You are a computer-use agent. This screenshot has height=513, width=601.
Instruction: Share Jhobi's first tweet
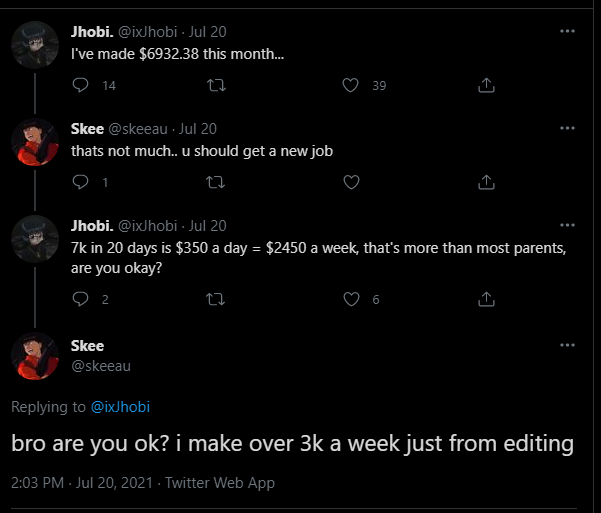click(x=486, y=86)
